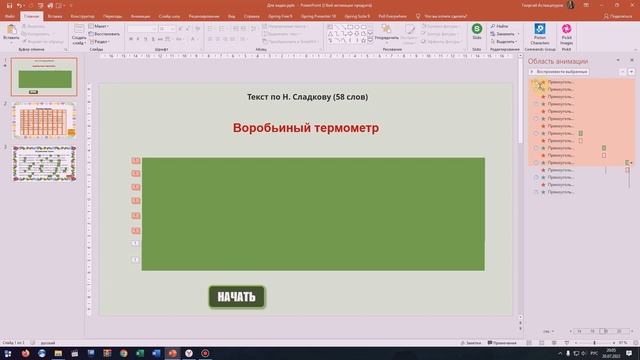Switch to the Вставка tab
Screen dimensions: 640x360
tap(55, 16)
